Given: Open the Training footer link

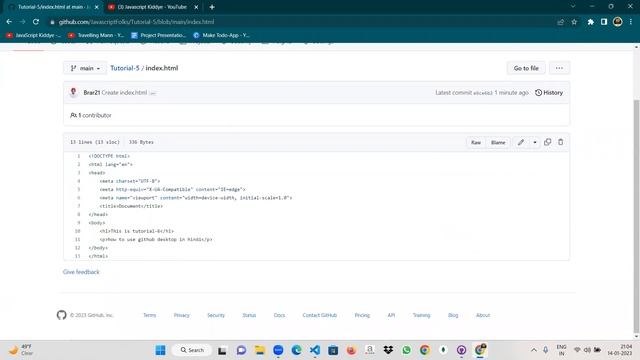Looking at the screenshot, I should click(x=421, y=315).
